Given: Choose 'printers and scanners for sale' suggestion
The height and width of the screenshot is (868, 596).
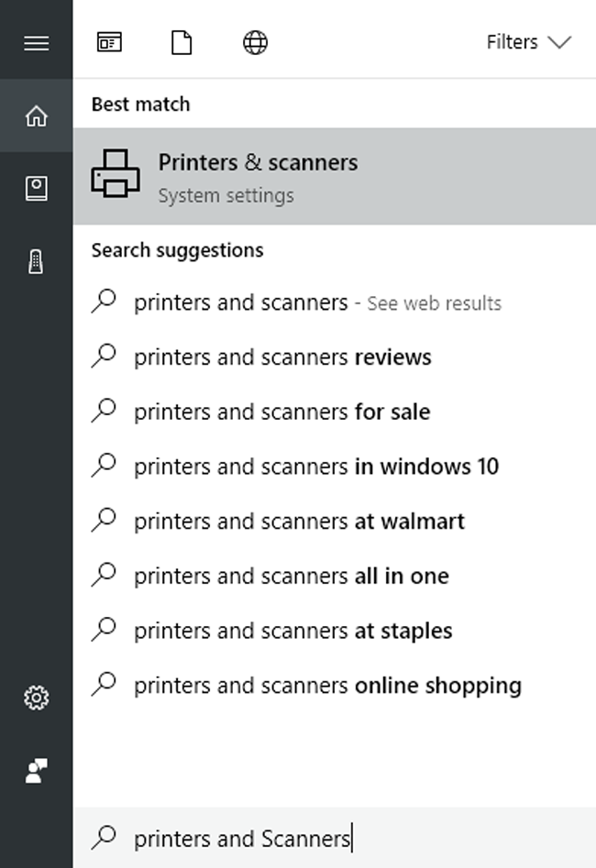Looking at the screenshot, I should (x=281, y=412).
